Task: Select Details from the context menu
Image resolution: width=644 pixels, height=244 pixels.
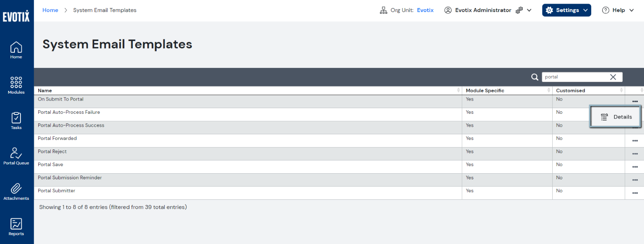Action: click(x=615, y=117)
